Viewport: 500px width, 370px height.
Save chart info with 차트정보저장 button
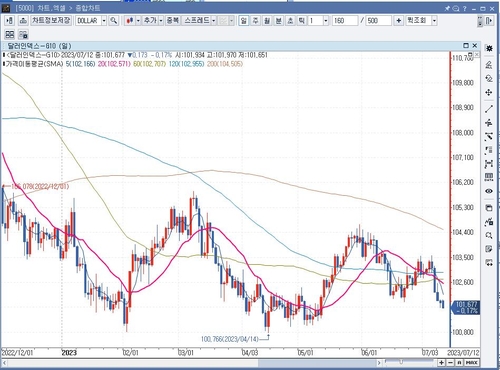tap(51, 21)
